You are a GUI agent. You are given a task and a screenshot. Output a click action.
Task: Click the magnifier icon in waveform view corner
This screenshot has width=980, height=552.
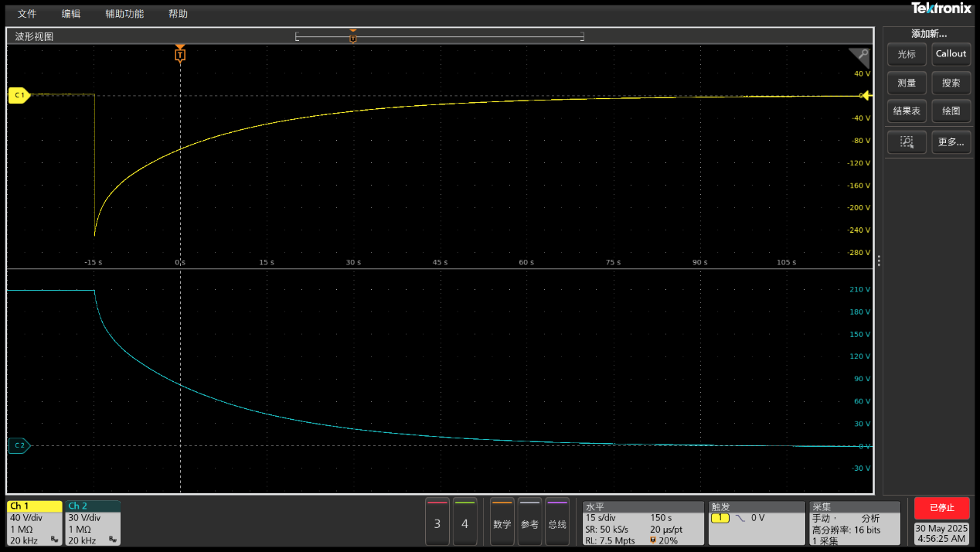[x=862, y=54]
